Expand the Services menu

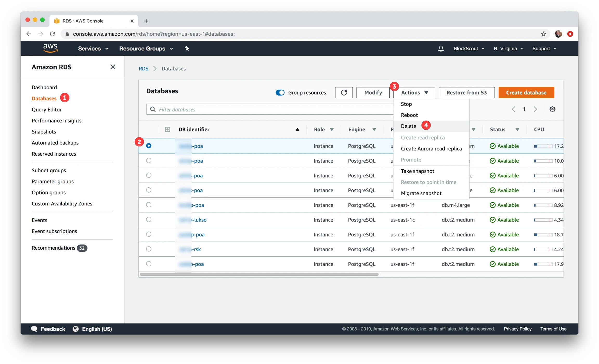coord(93,49)
